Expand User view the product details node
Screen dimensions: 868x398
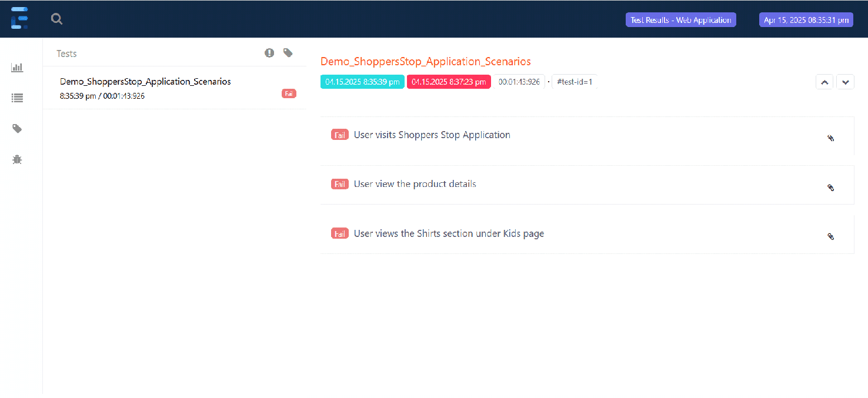587,185
